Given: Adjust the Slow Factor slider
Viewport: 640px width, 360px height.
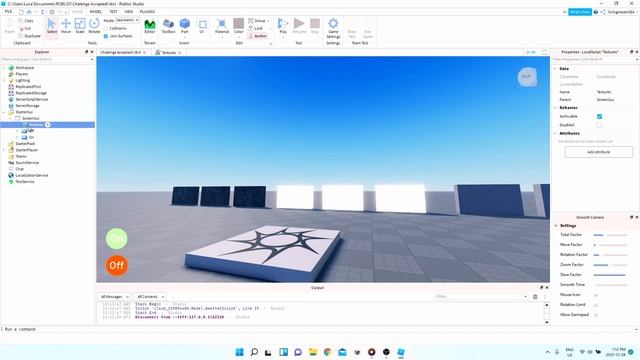Looking at the screenshot, I should tap(610, 275).
